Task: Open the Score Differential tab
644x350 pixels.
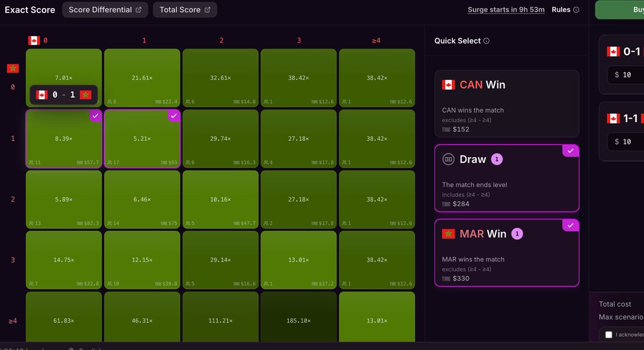Action: pos(105,10)
